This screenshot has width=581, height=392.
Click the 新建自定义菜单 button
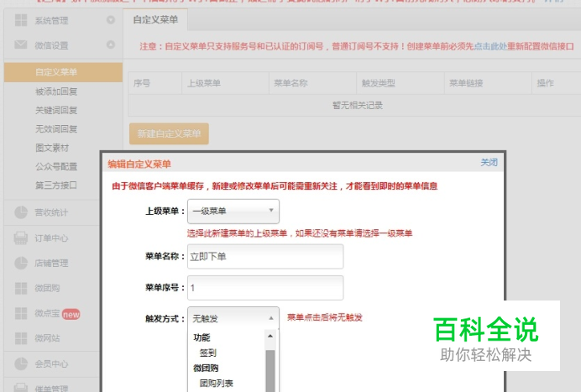[169, 133]
